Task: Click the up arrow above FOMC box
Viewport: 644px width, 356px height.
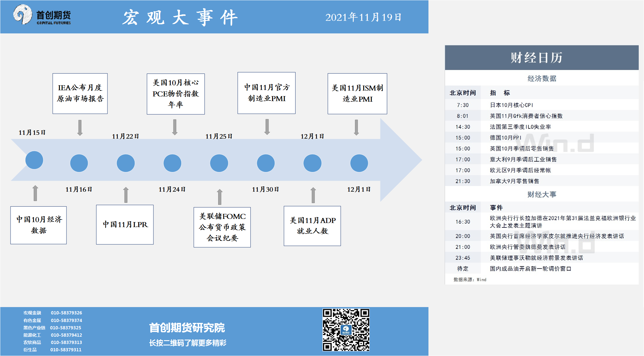Action: [x=220, y=197]
